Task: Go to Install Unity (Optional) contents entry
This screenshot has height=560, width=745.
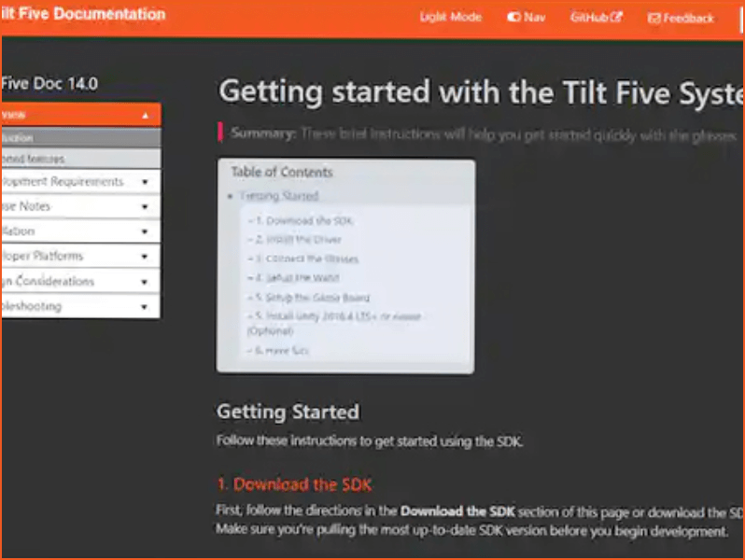Action: pos(334,323)
